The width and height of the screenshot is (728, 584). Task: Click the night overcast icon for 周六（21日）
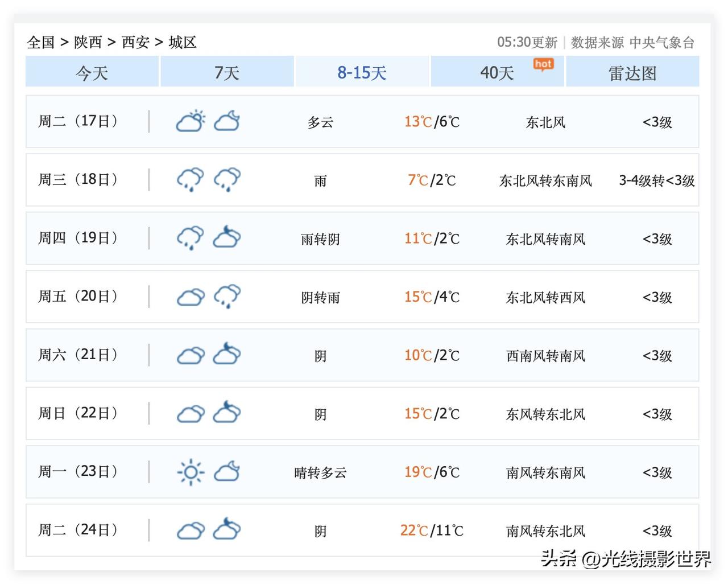tap(227, 354)
